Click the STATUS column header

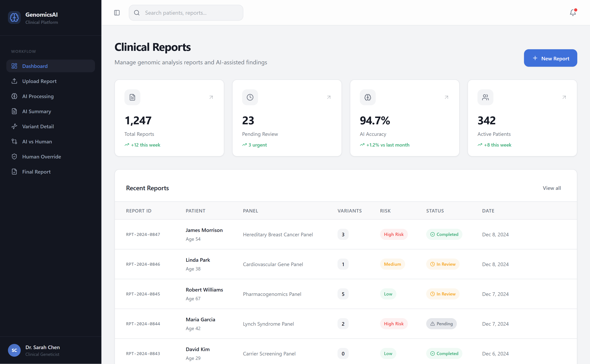[435, 211]
